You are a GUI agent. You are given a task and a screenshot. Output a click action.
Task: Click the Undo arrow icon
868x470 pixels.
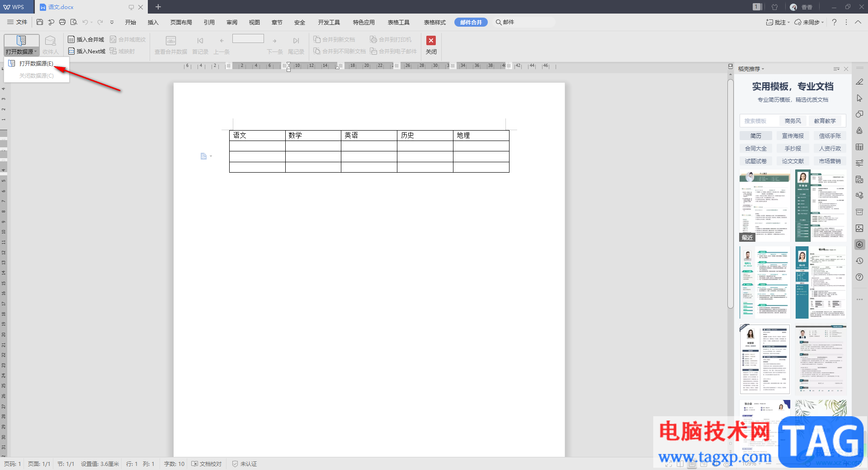(x=85, y=22)
